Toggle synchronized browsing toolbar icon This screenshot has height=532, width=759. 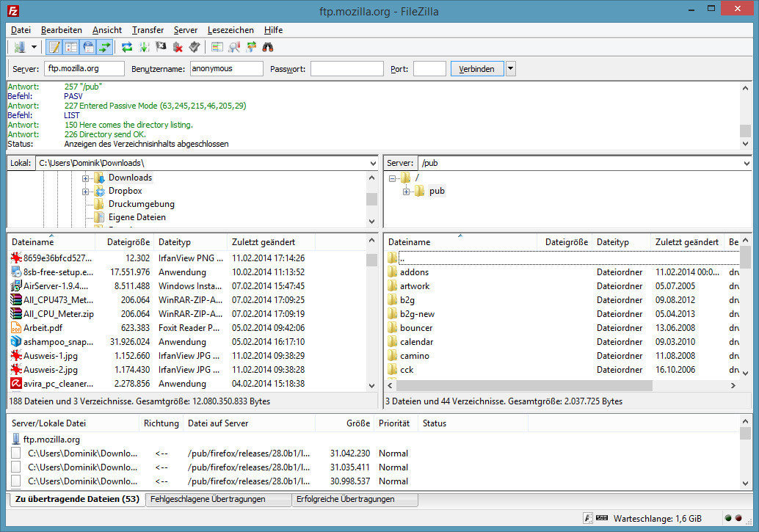(251, 47)
